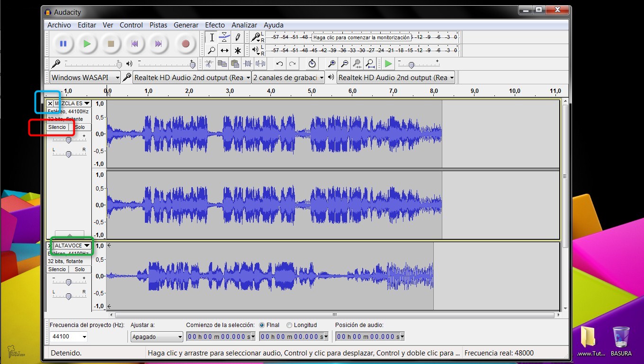Click the Zoom In magnifier
This screenshot has height=364, width=644.
coord(332,64)
